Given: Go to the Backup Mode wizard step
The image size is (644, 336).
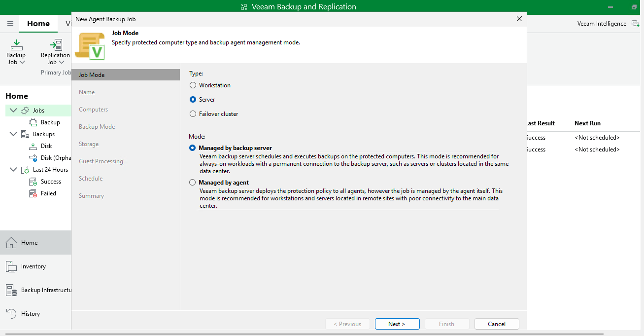Looking at the screenshot, I should pos(97,127).
